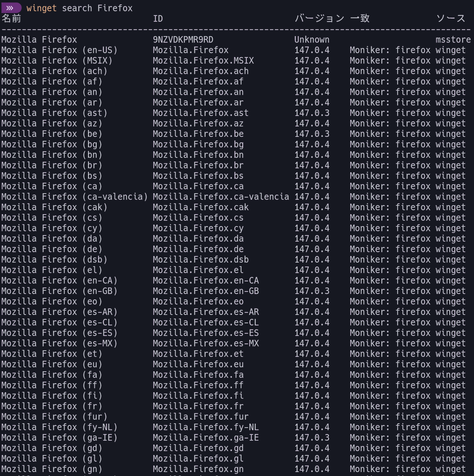Viewport: 474px width, 476px height.
Task: Click 'Moniker: firefox' in the en-US row
Action: (x=390, y=50)
